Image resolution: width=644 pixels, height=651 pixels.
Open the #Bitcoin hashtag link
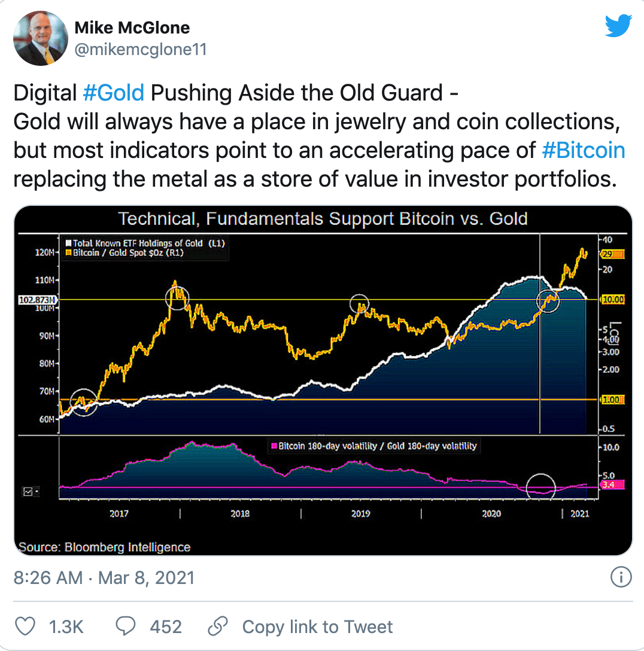[x=583, y=150]
